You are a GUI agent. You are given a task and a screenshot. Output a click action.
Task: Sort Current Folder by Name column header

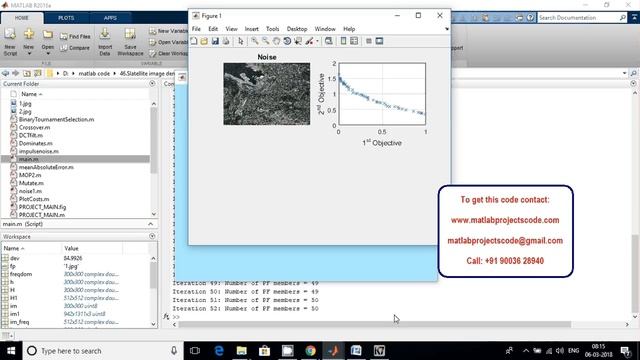pyautogui.click(x=32, y=94)
